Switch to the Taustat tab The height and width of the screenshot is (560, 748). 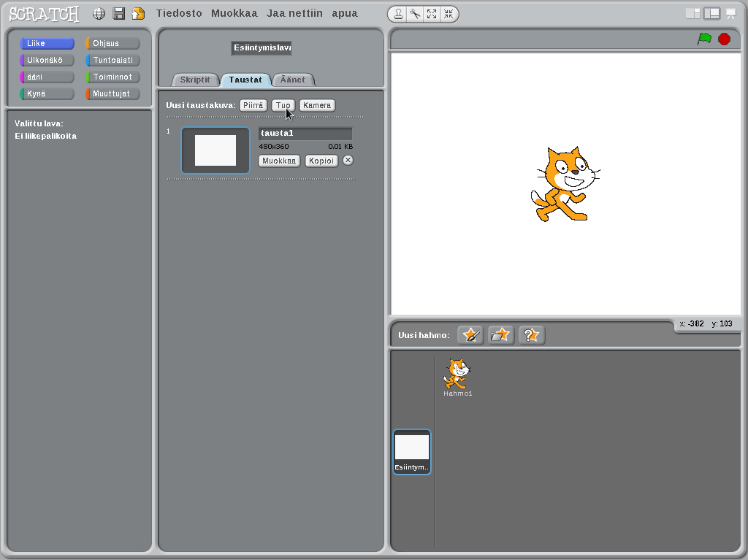click(x=245, y=80)
